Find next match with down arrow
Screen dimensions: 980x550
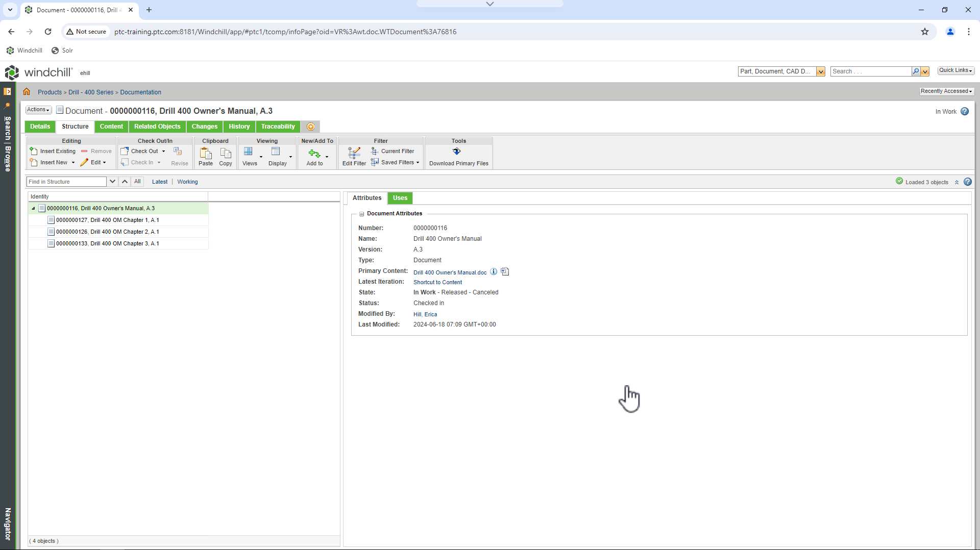point(113,182)
